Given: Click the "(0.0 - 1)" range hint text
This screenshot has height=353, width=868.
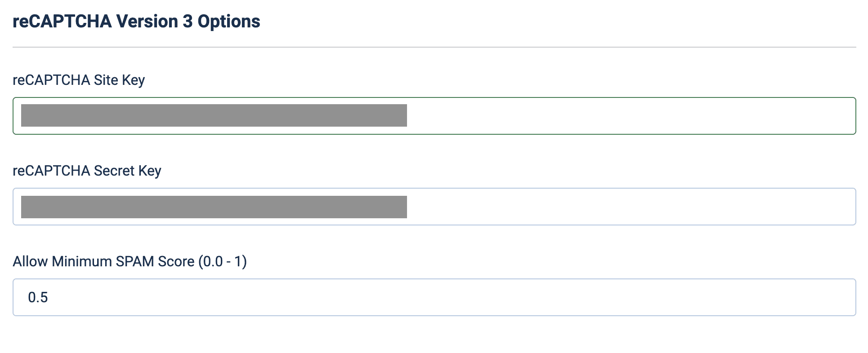Looking at the screenshot, I should [x=223, y=261].
